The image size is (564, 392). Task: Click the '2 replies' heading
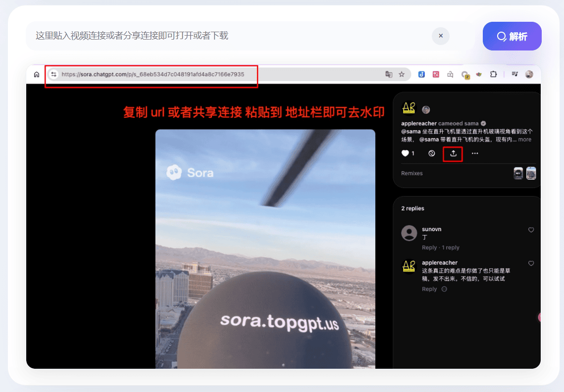click(x=412, y=208)
